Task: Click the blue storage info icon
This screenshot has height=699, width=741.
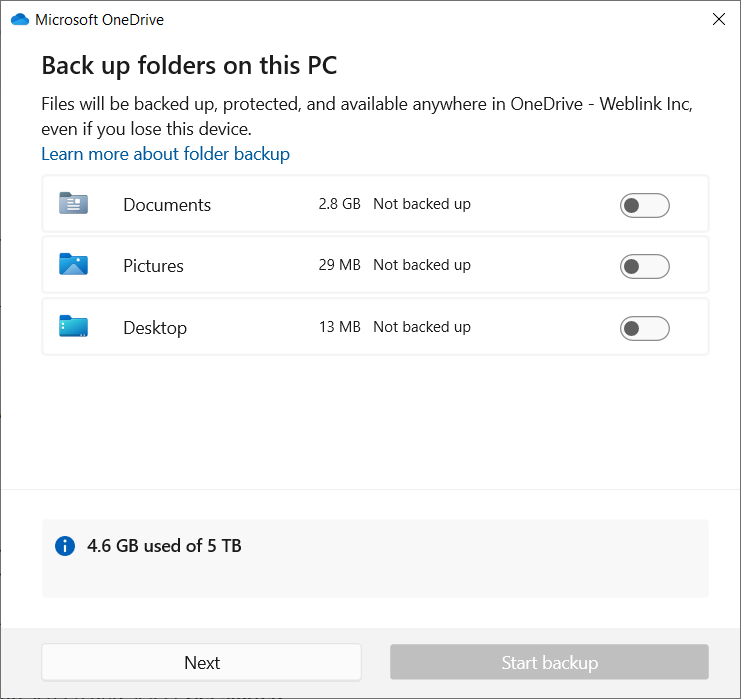Action: (65, 546)
